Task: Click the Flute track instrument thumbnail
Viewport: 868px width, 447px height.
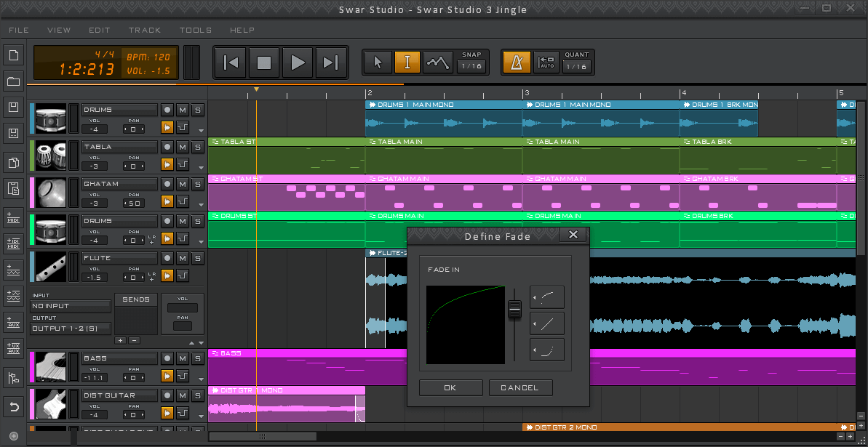Action: (51, 267)
